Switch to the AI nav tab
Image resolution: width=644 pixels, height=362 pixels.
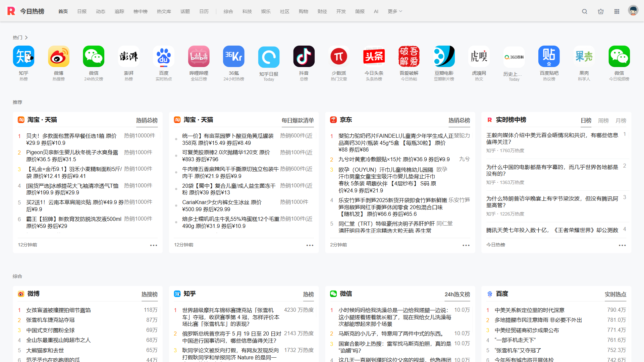tap(376, 11)
